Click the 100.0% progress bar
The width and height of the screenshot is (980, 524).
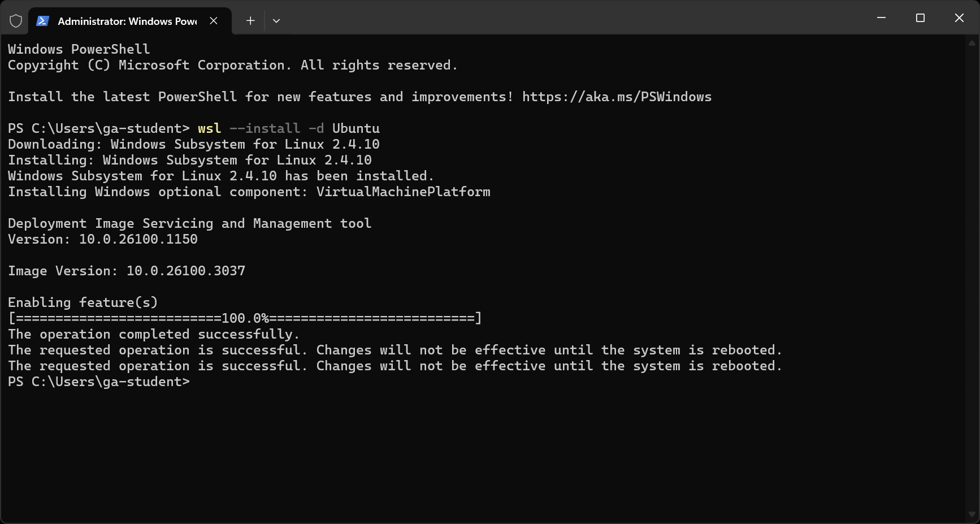coord(245,318)
